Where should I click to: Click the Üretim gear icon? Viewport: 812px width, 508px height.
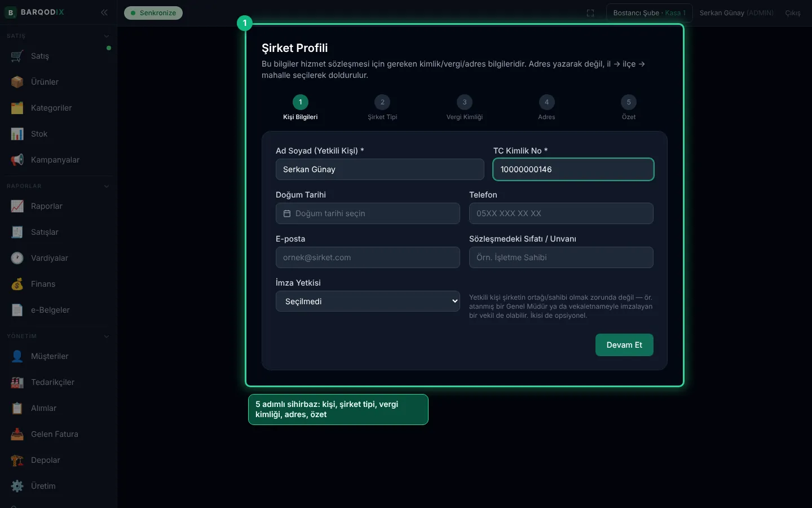coord(17,486)
